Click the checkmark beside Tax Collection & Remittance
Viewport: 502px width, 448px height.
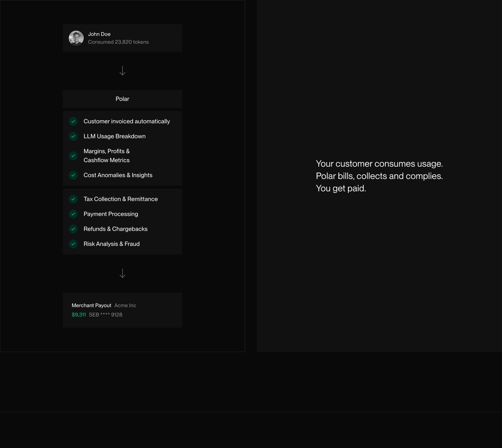click(x=73, y=199)
